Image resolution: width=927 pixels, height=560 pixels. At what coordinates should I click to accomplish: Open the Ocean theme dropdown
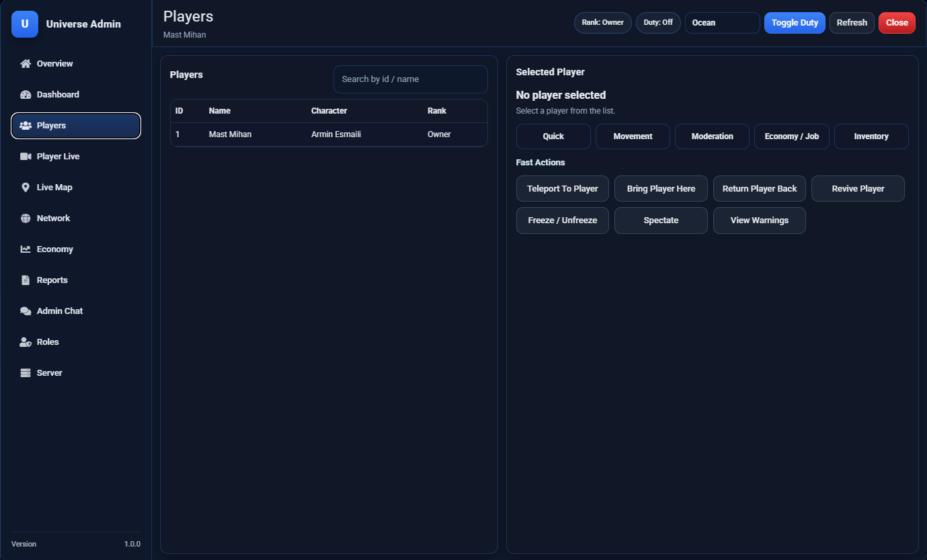point(722,23)
